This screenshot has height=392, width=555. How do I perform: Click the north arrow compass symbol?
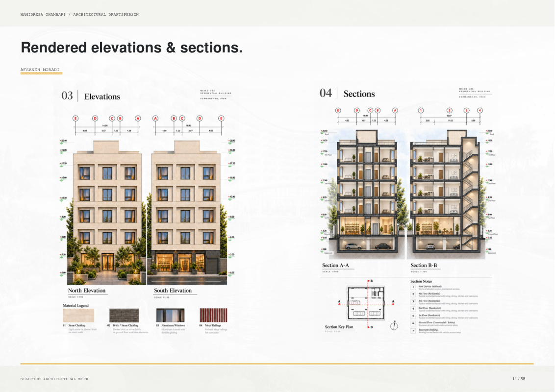tap(394, 325)
